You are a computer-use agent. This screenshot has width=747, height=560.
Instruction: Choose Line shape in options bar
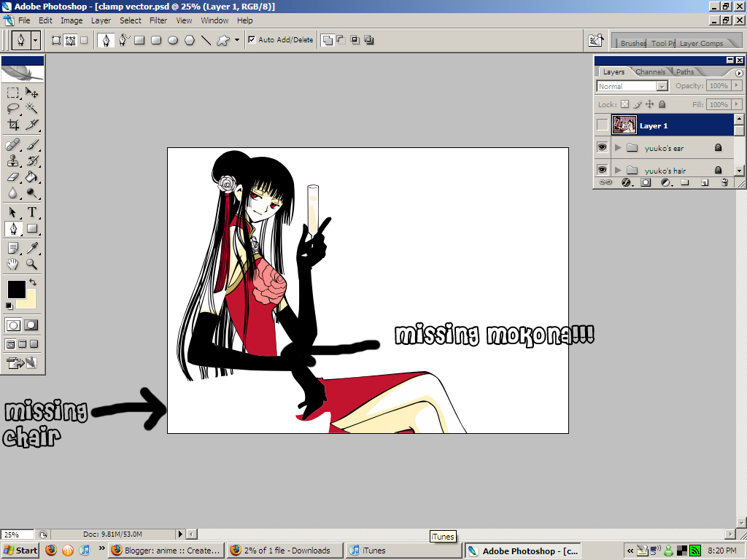[x=206, y=41]
